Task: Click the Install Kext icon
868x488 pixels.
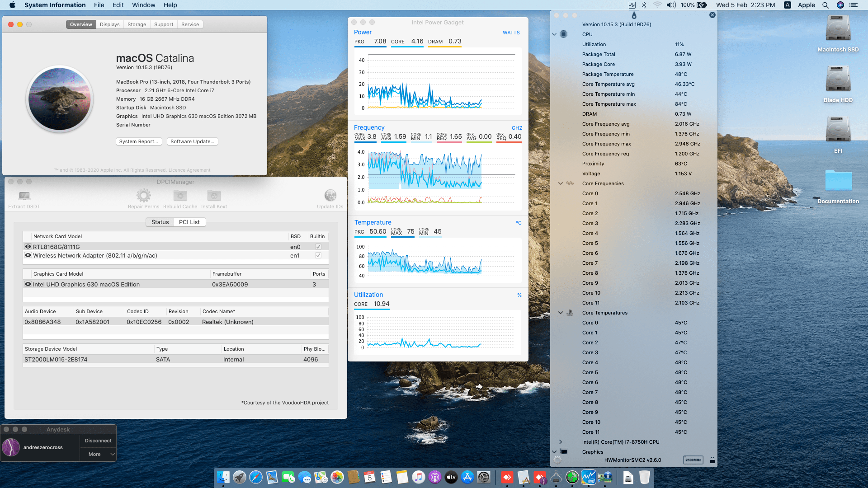Action: pos(214,196)
